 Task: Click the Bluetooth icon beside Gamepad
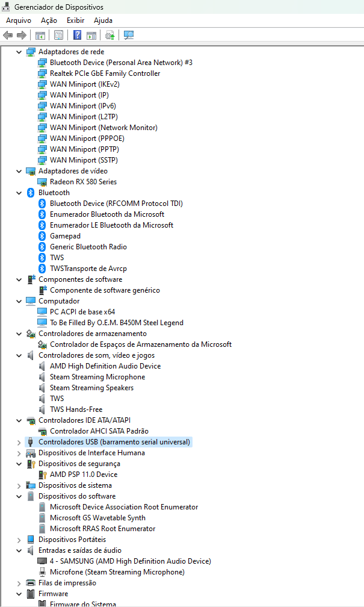pos(42,236)
